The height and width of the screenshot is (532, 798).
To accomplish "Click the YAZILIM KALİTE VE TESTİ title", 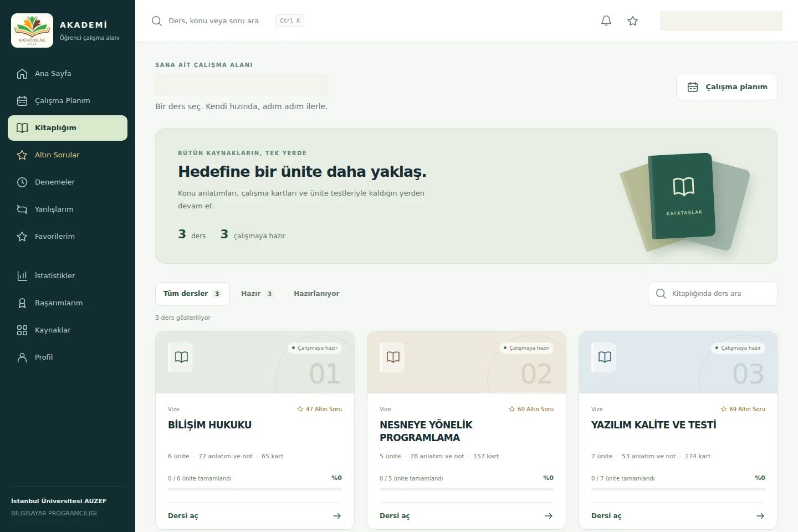I will click(x=654, y=425).
